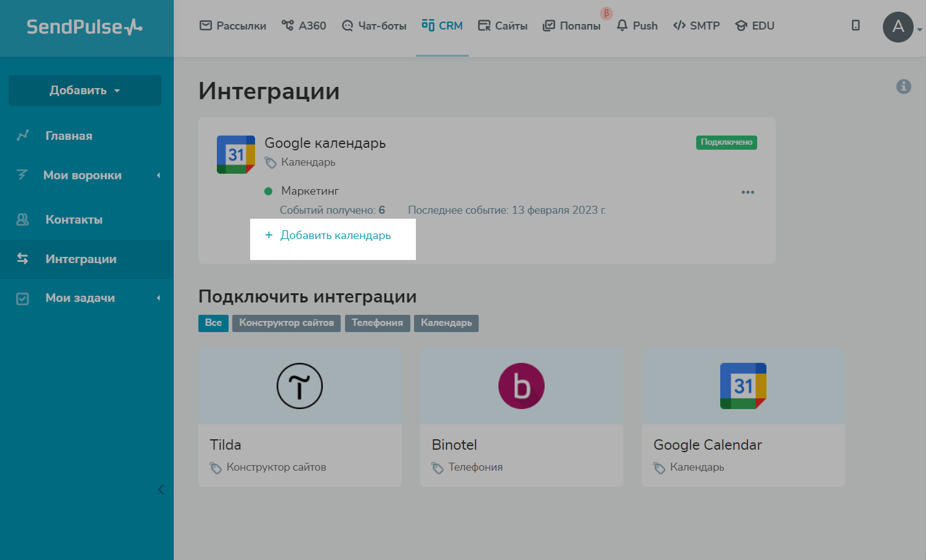Image resolution: width=926 pixels, height=560 pixels.
Task: Open the account avatar menu
Action: click(898, 27)
